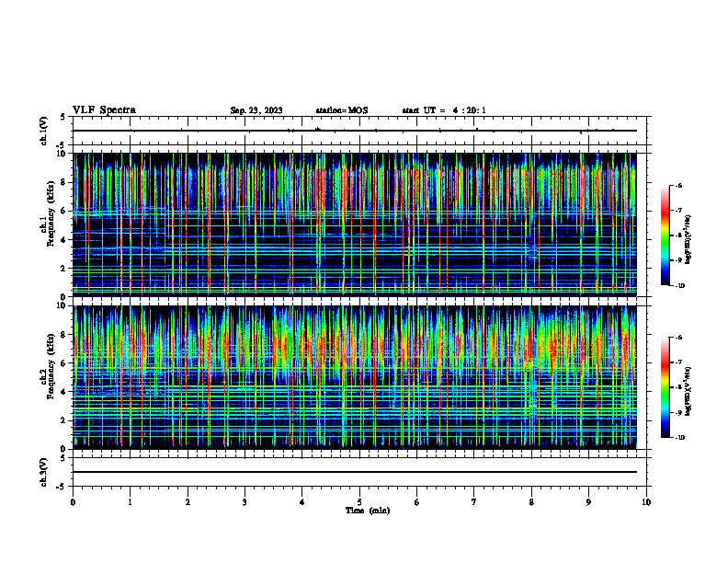Click the ch.2 spectrogram color scale bar

pos(665,387)
